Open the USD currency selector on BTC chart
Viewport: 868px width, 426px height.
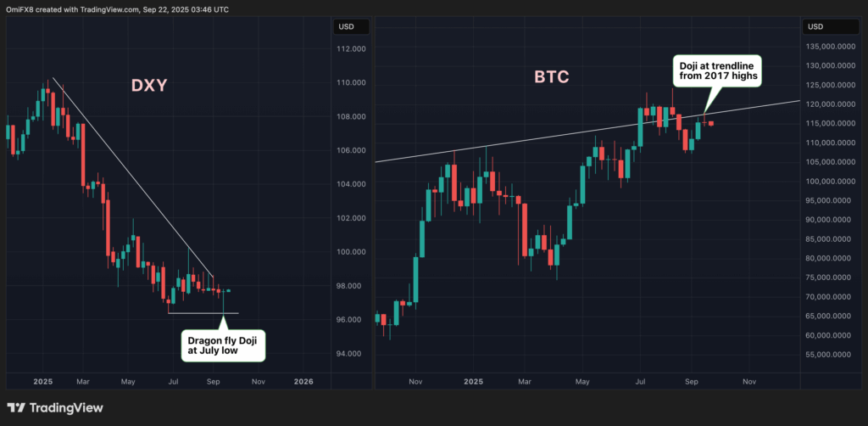click(x=814, y=26)
